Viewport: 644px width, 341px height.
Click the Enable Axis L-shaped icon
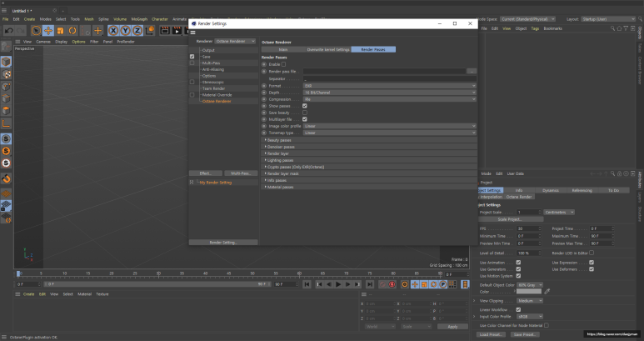click(6, 123)
